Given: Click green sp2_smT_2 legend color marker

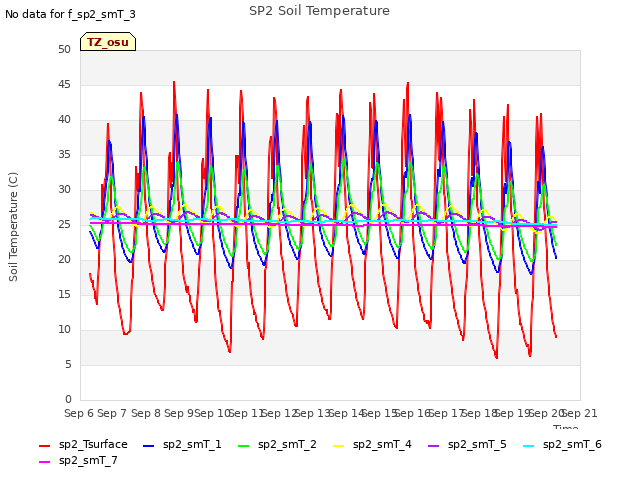Looking at the screenshot, I should click(x=244, y=446).
